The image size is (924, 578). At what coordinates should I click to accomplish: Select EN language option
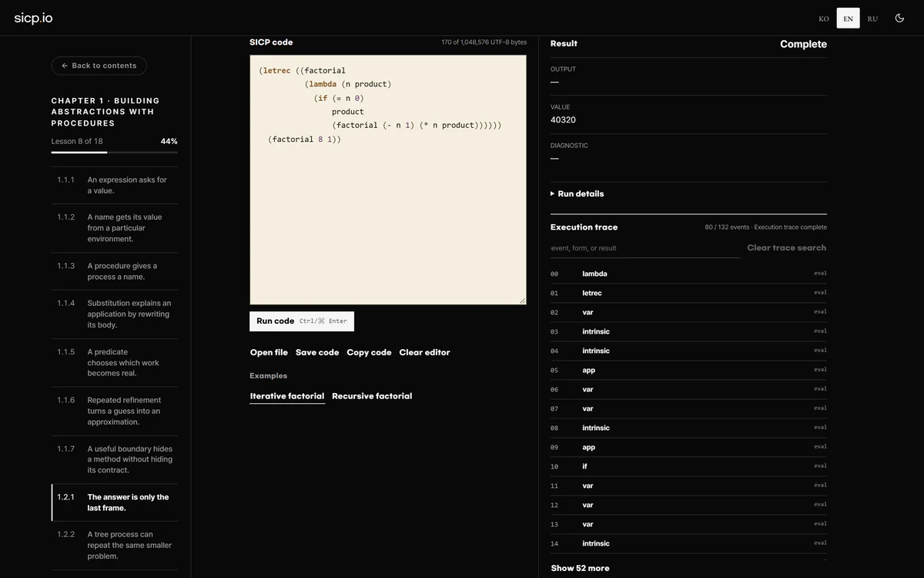pyautogui.click(x=848, y=18)
